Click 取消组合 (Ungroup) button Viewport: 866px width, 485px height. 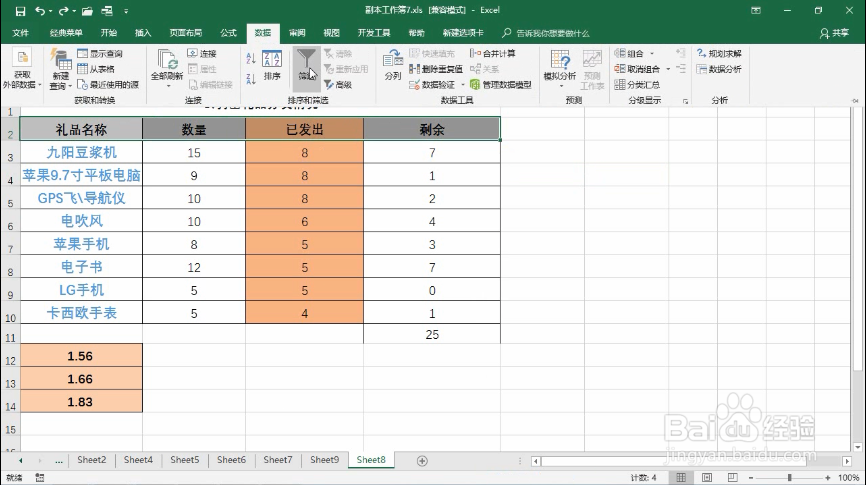pos(637,69)
